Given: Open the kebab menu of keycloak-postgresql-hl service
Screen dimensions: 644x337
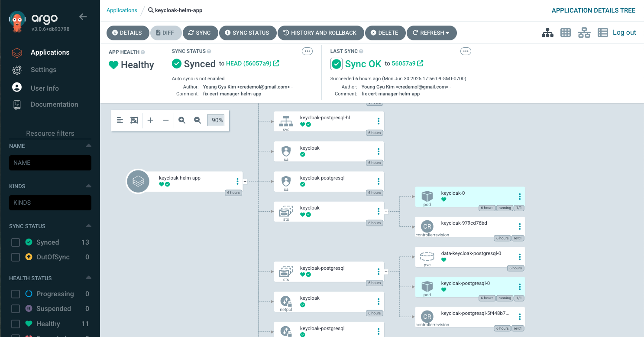Looking at the screenshot, I should point(379,121).
